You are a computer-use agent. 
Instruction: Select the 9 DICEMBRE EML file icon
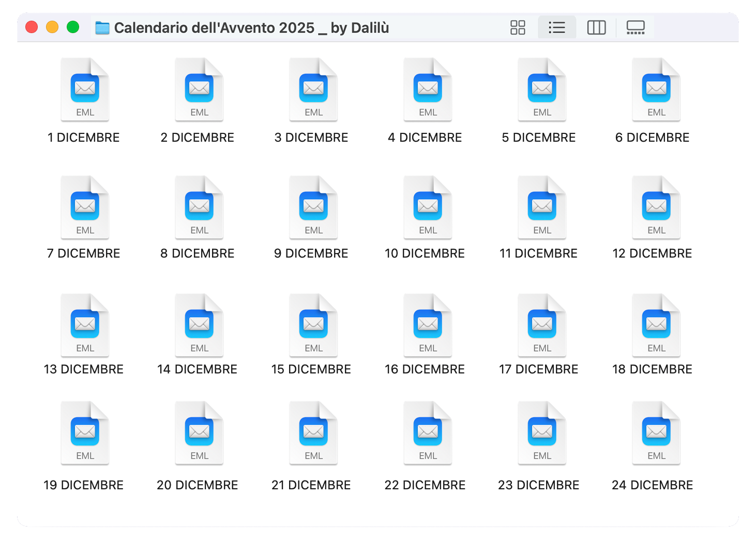click(314, 207)
